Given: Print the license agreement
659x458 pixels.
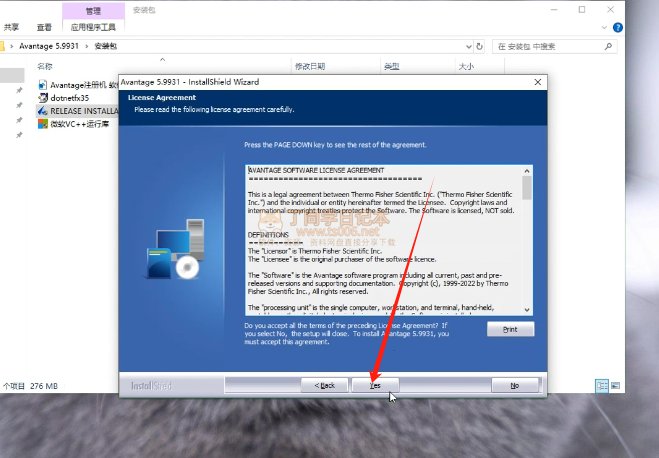Looking at the screenshot, I should coord(510,329).
